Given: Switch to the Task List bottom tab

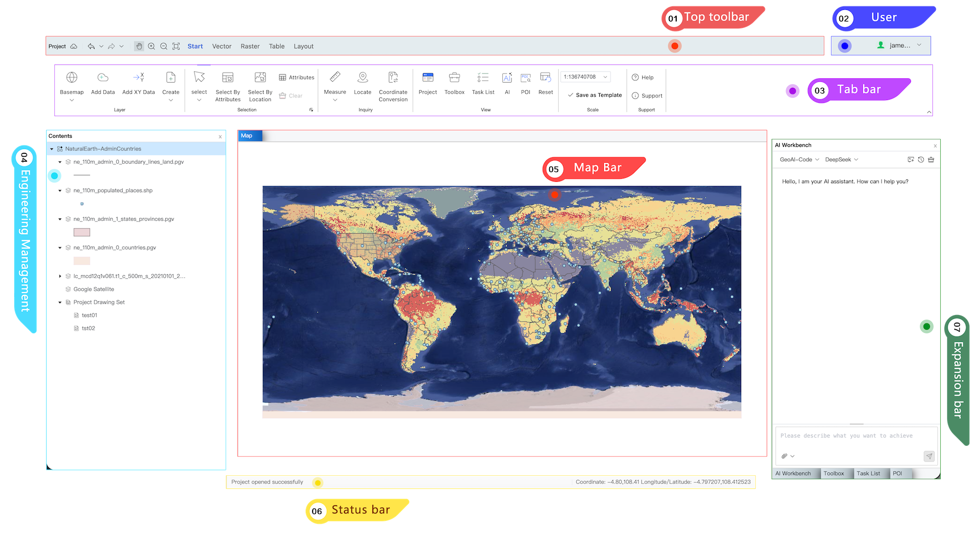Looking at the screenshot, I should [x=868, y=474].
